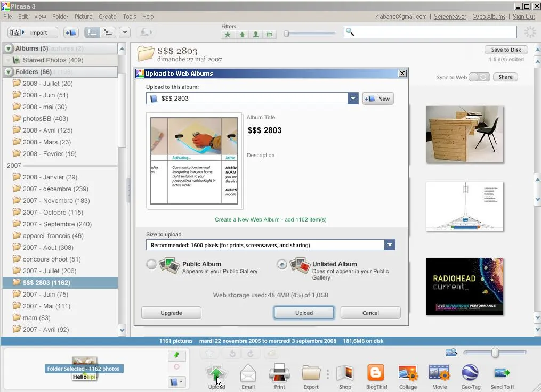Click the Sign Out link

(524, 17)
